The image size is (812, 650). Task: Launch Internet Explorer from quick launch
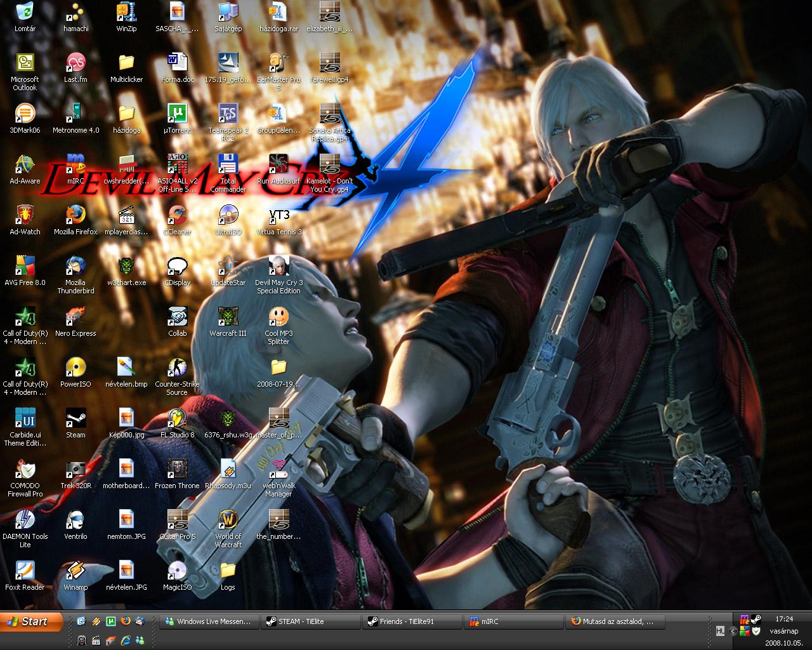point(126,640)
